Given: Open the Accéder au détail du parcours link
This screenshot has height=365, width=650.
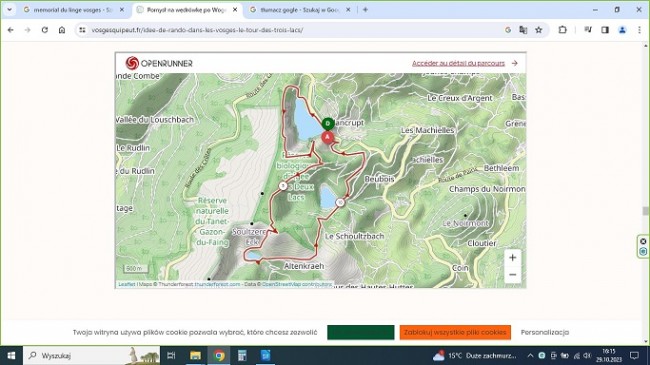Looking at the screenshot, I should [x=458, y=63].
